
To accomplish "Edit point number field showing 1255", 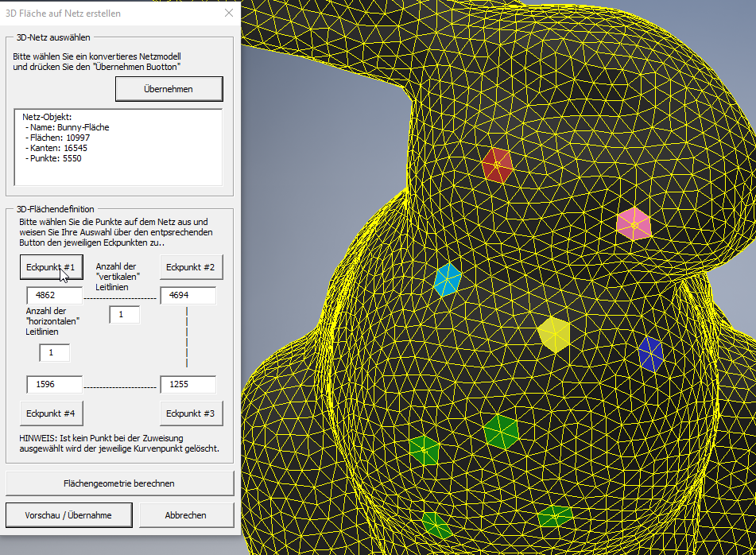I will (188, 384).
